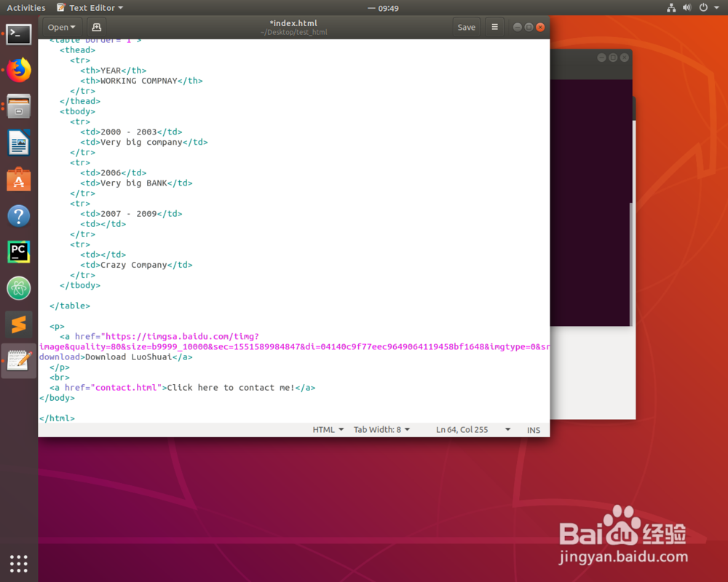Place cursor on 'Very big BANK' line
728x582 pixels.
pyautogui.click(x=137, y=183)
